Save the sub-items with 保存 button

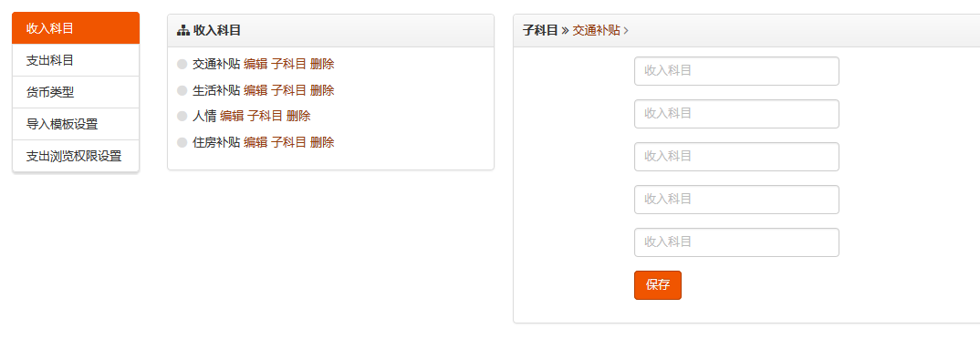[x=658, y=284]
